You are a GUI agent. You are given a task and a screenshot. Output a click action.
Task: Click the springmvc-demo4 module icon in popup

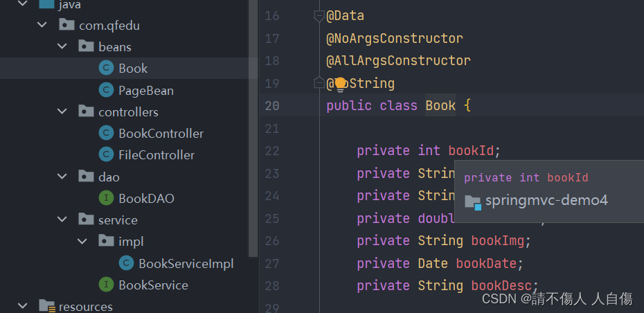[x=473, y=202]
